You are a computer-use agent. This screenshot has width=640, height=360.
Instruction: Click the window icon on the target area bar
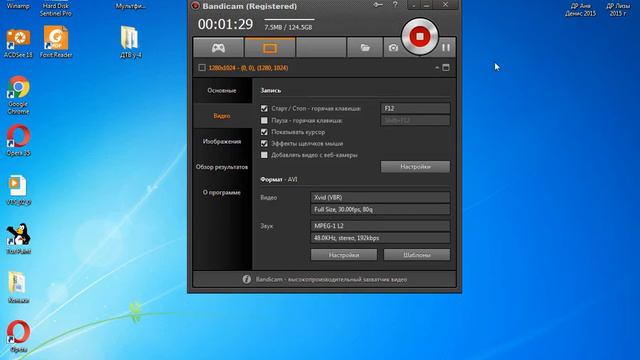[446, 68]
